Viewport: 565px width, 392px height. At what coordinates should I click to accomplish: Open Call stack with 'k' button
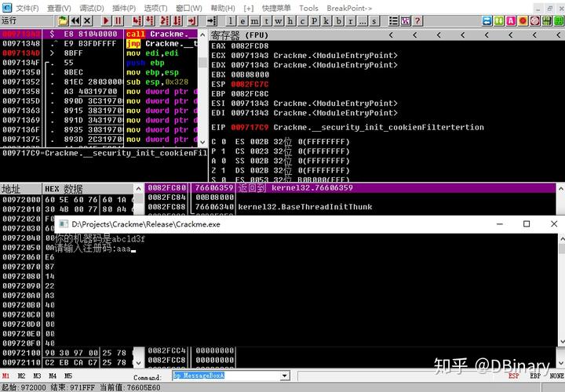pyautogui.click(x=326, y=21)
